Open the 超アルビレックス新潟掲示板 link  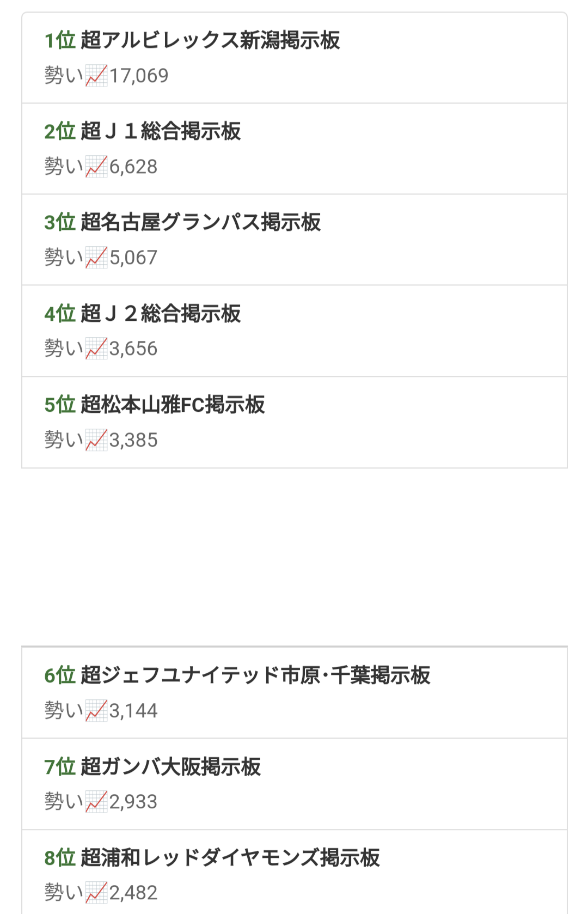(x=210, y=40)
